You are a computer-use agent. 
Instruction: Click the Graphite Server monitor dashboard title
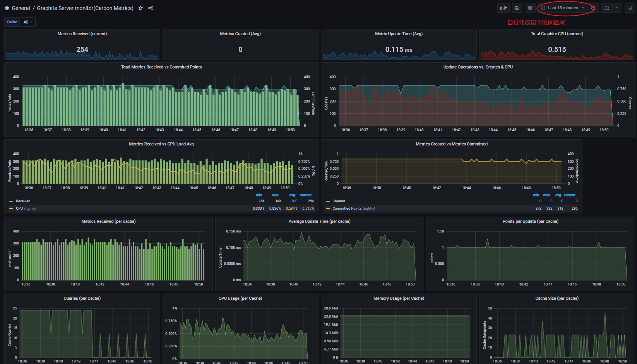85,8
